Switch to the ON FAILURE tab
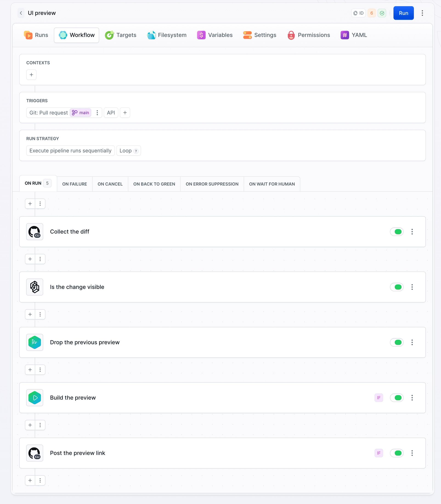 (75, 184)
